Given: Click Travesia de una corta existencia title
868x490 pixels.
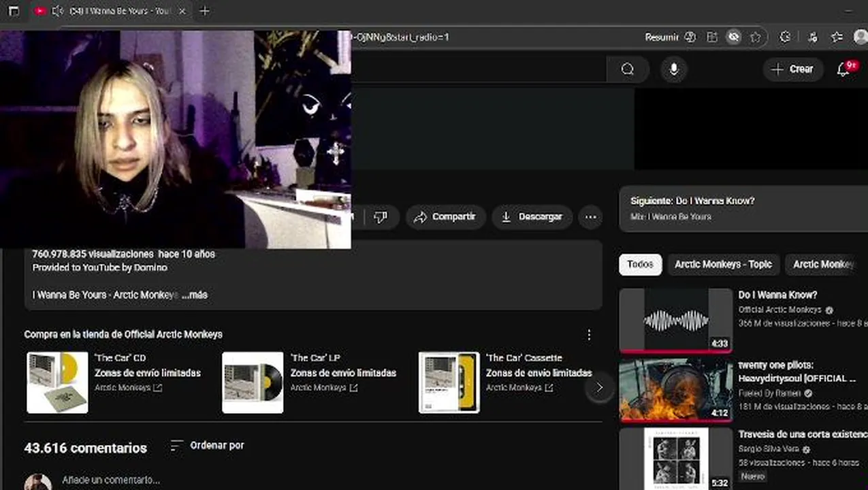Looking at the screenshot, I should [803, 434].
